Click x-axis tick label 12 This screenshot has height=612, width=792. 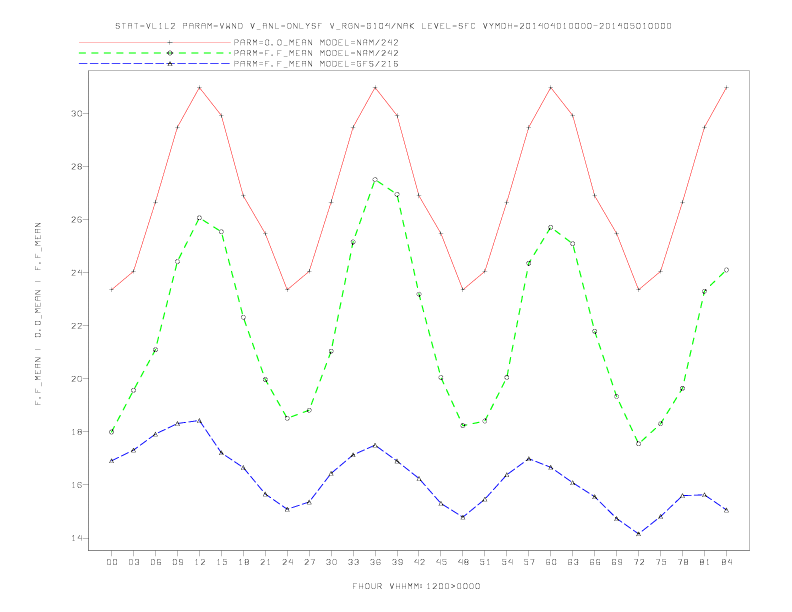pos(200,562)
